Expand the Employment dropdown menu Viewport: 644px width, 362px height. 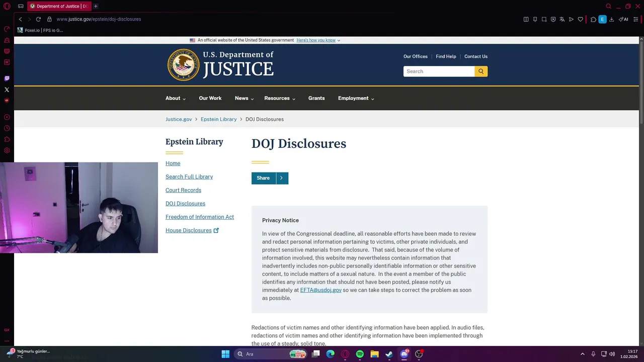[x=356, y=98]
